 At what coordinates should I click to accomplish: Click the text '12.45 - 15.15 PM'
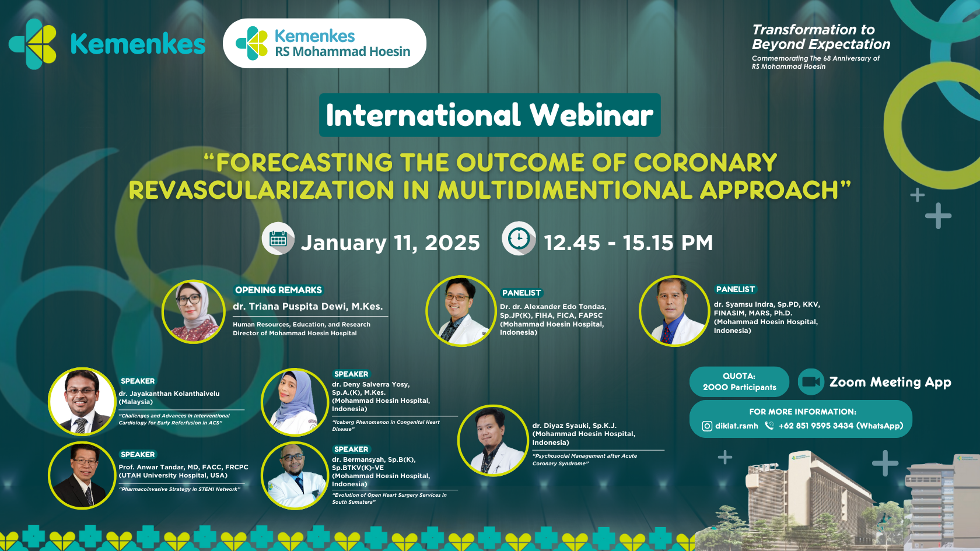click(x=628, y=243)
